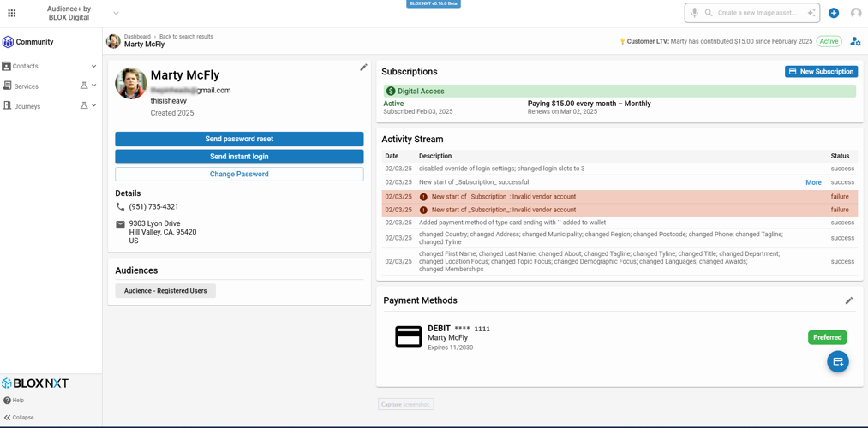
Task: Click Send password reset button
Action: coord(239,139)
